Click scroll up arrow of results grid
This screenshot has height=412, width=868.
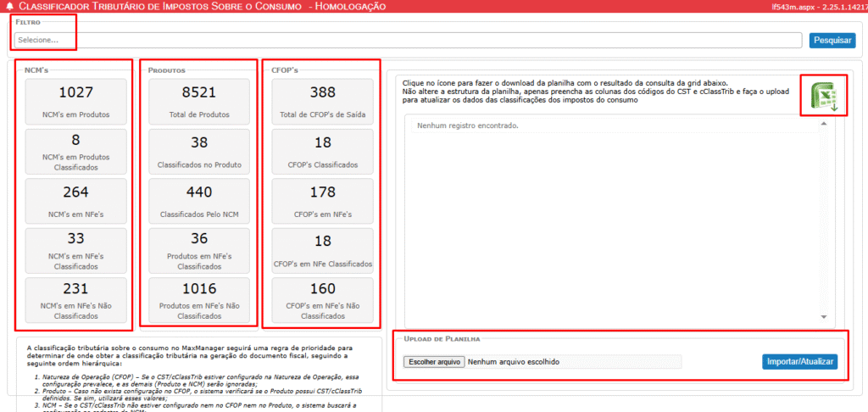pyautogui.click(x=821, y=121)
